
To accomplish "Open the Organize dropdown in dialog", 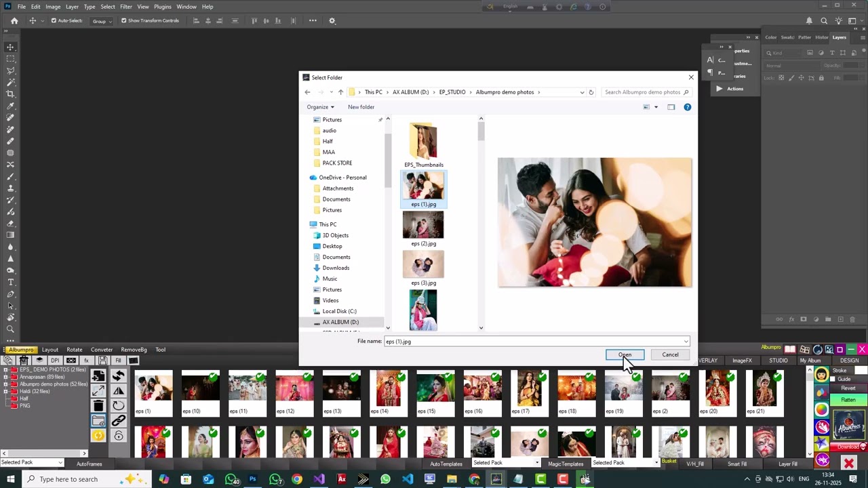I will pyautogui.click(x=320, y=107).
